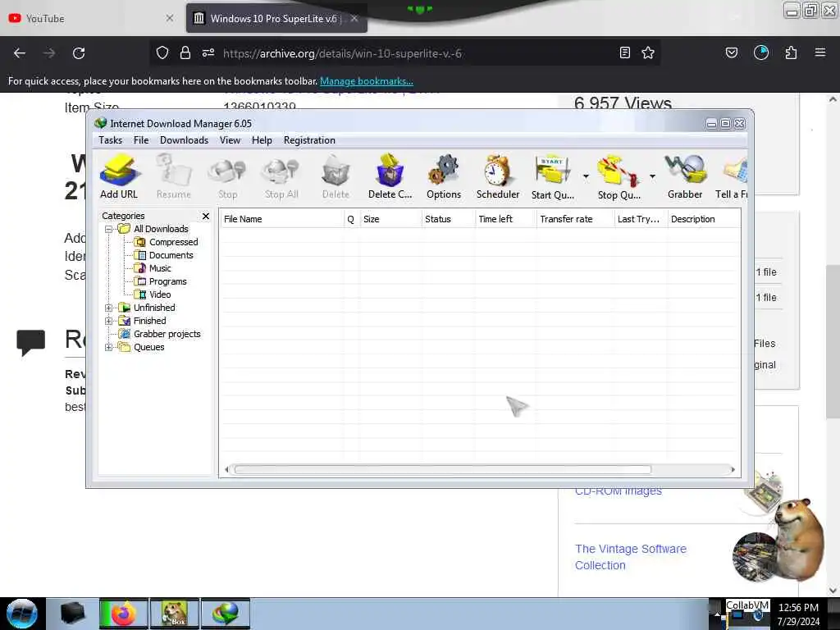Open the Firefox hamburger menu

click(x=820, y=52)
